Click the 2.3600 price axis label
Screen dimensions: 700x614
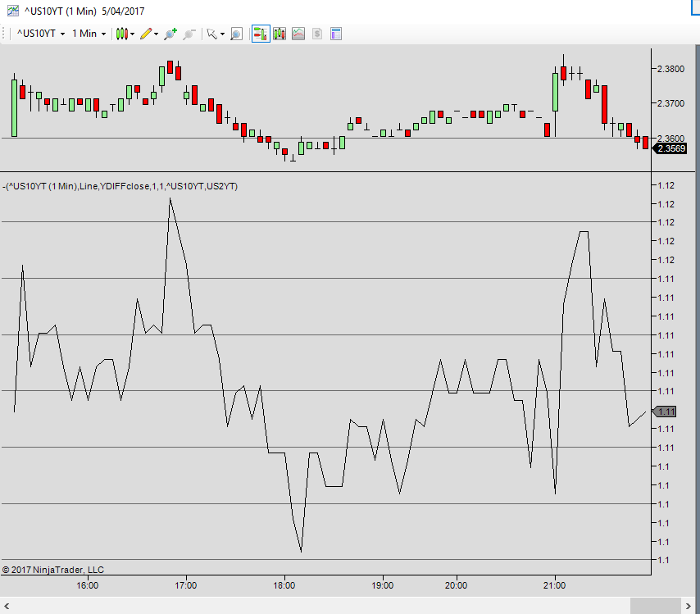click(x=670, y=138)
